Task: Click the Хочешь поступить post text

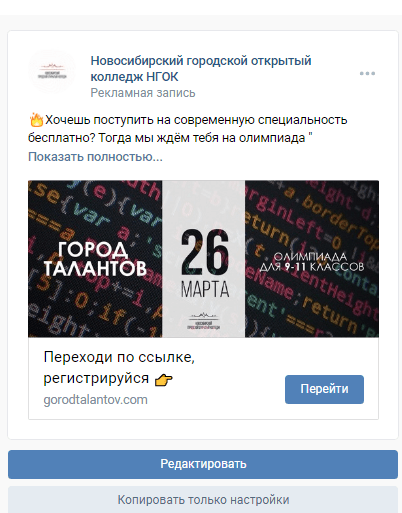Action: click(x=188, y=129)
